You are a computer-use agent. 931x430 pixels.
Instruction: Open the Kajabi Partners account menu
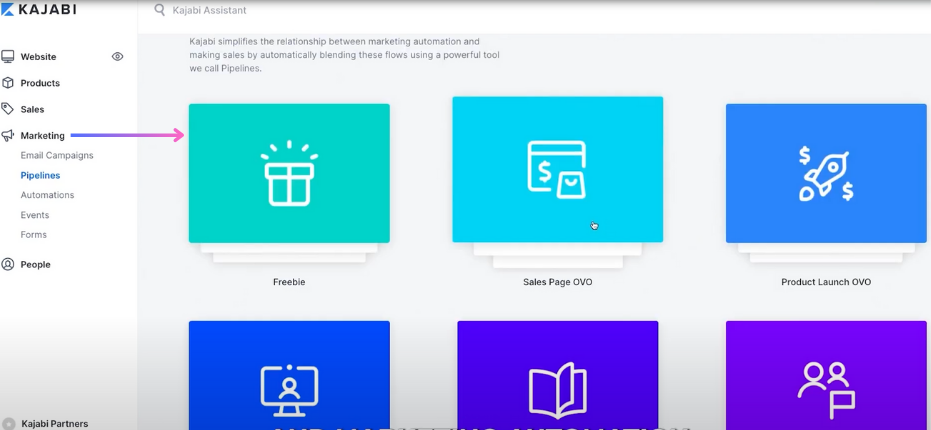[x=55, y=423]
